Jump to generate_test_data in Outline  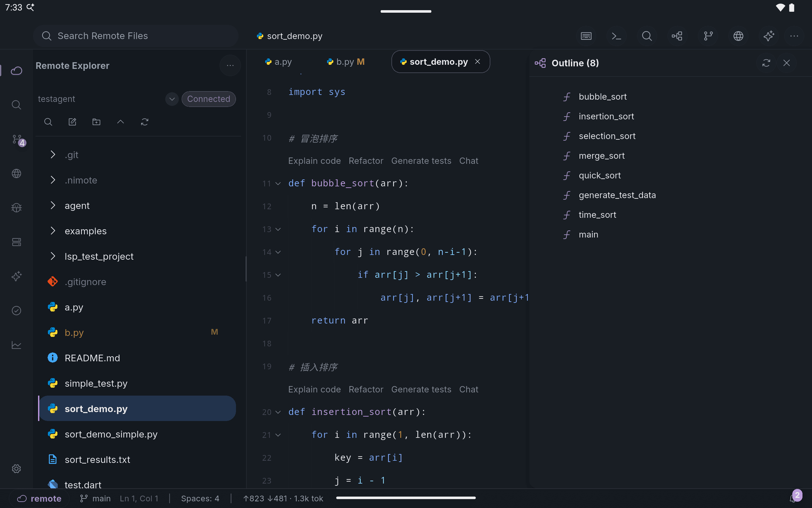(617, 195)
